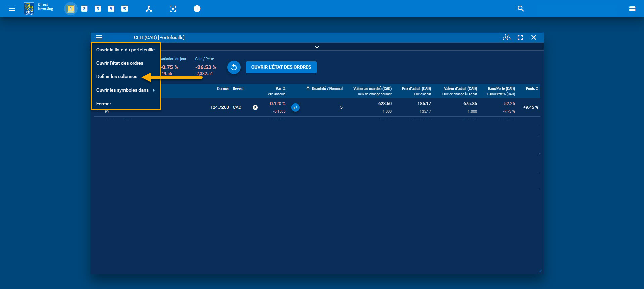Collapse the summary with the chevron

[317, 47]
